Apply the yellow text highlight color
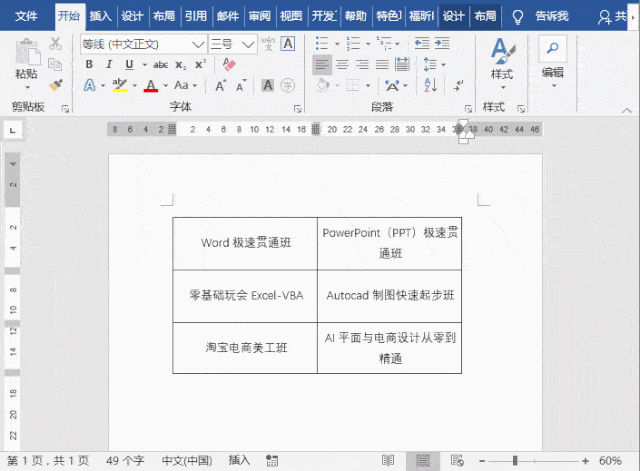640x471 pixels. pyautogui.click(x=120, y=85)
